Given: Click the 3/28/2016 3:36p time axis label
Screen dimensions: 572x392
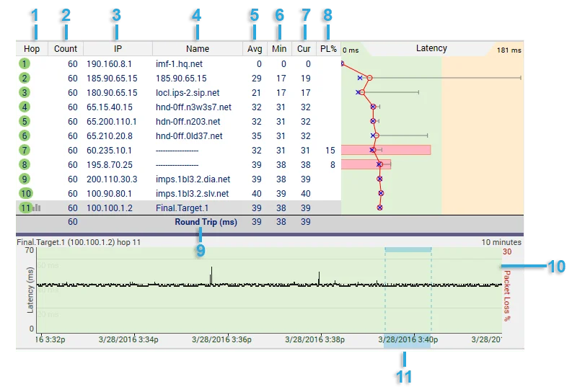Looking at the screenshot, I should pyautogui.click(x=221, y=339).
